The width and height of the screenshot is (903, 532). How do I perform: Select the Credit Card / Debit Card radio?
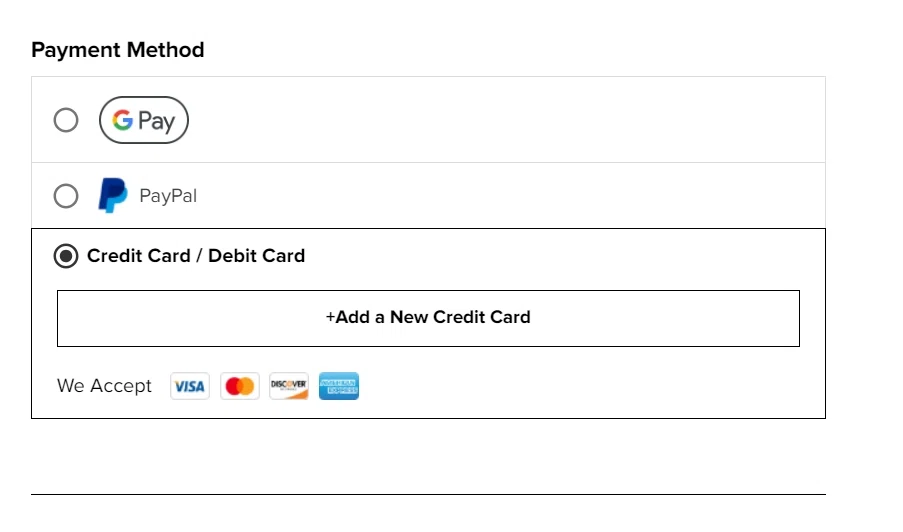[66, 256]
